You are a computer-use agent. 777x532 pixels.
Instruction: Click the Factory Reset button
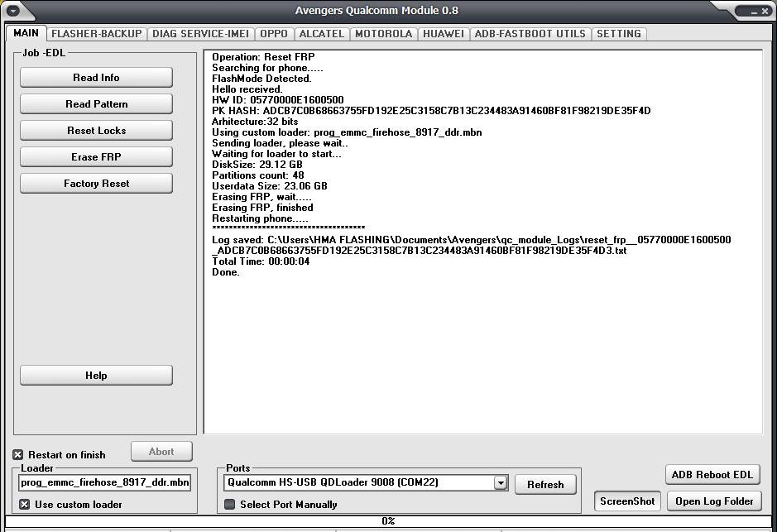pyautogui.click(x=96, y=184)
